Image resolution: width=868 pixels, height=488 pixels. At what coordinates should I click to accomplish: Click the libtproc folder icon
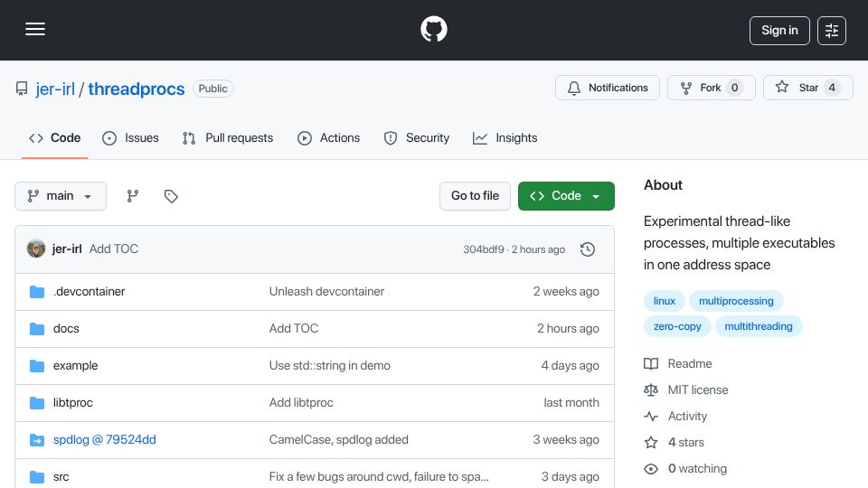point(37,403)
